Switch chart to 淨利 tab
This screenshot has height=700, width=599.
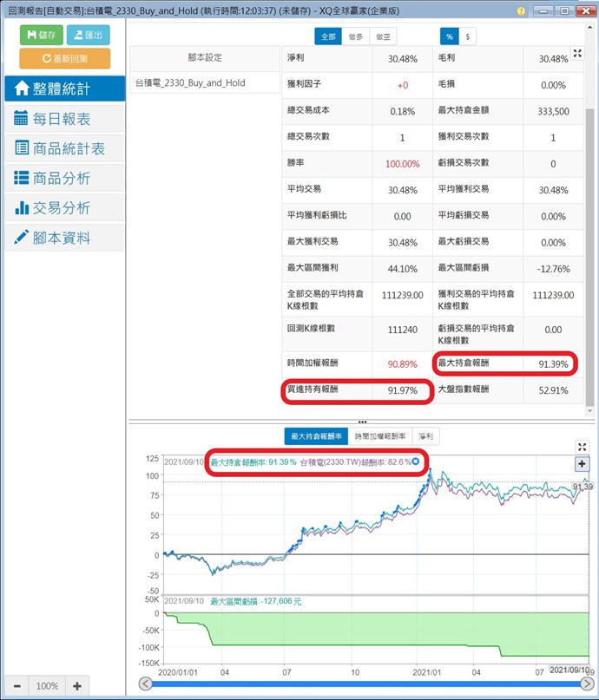[x=426, y=435]
